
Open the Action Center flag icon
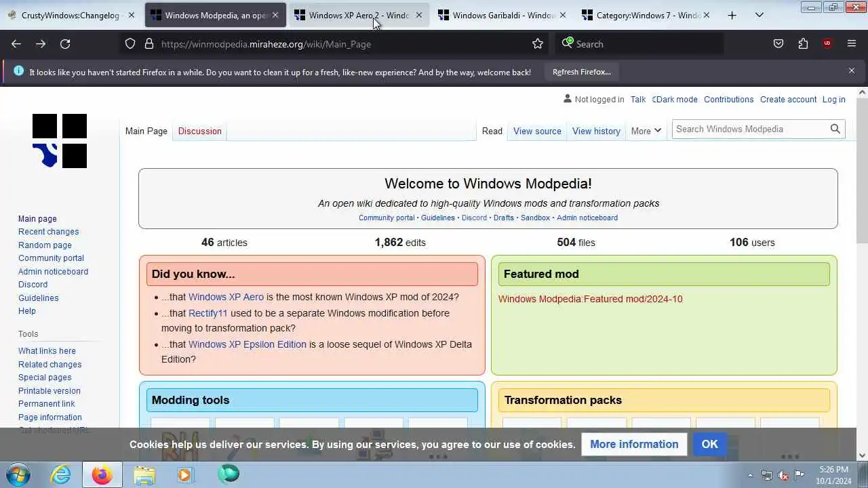pos(800,475)
